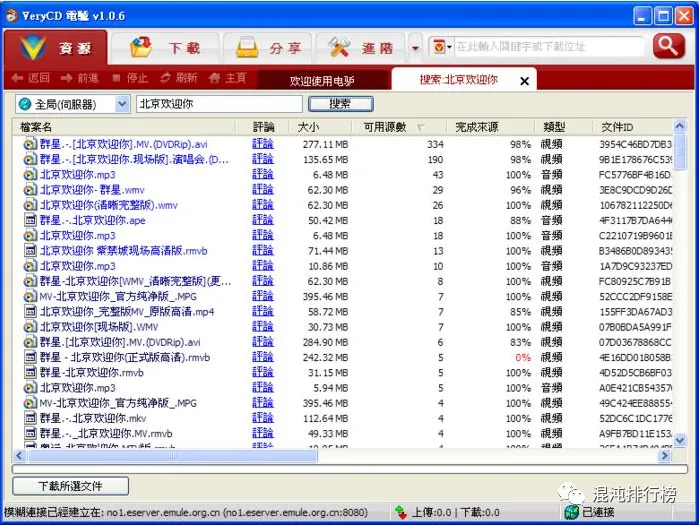Open the 分享 share tab
This screenshot has height=526, width=699.
(268, 47)
